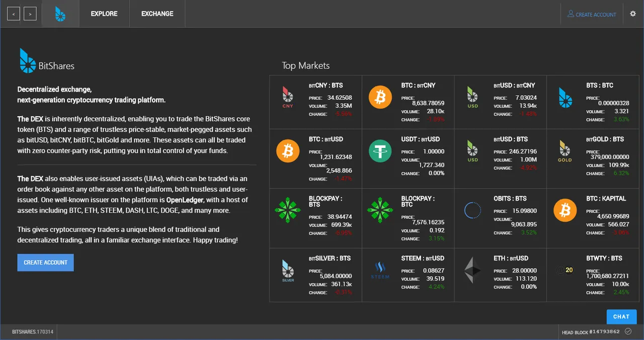Click the loading circle icon in OBITS : BTS
644x340 pixels.
472,210
